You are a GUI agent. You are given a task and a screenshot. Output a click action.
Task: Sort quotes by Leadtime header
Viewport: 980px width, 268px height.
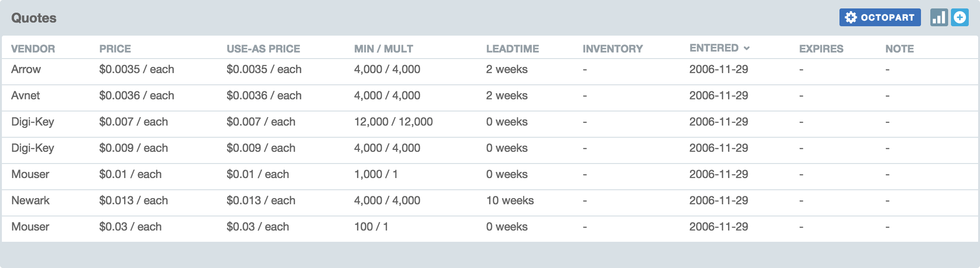click(x=512, y=49)
